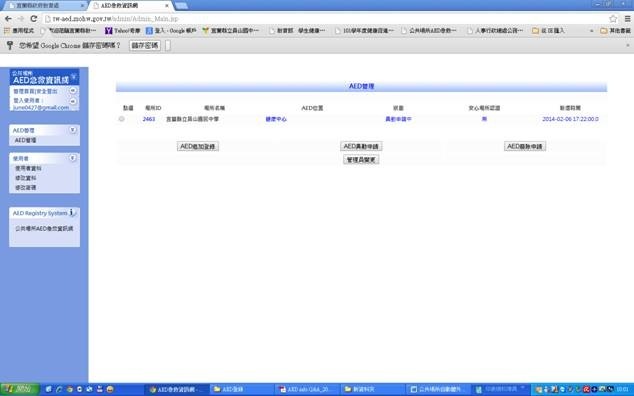Switch to the first browser tab

(x=44, y=6)
